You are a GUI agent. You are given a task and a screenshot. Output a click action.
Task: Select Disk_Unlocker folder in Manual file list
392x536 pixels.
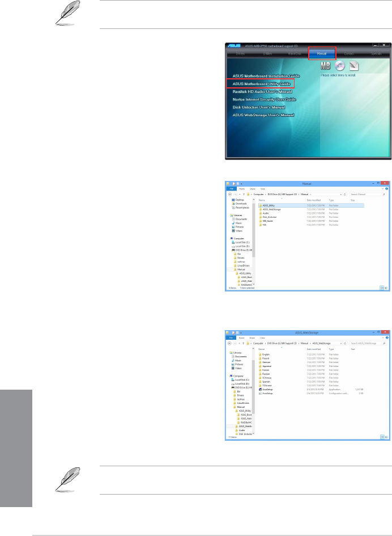click(268, 217)
